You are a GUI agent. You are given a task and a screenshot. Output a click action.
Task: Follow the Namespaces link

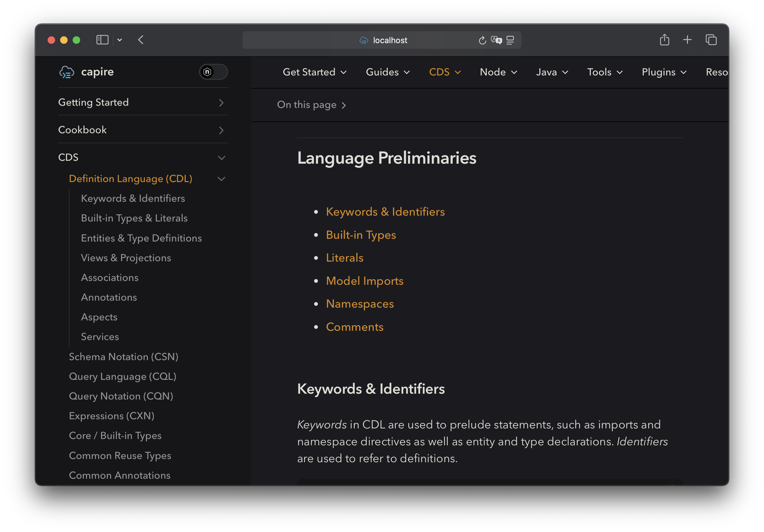coord(360,304)
